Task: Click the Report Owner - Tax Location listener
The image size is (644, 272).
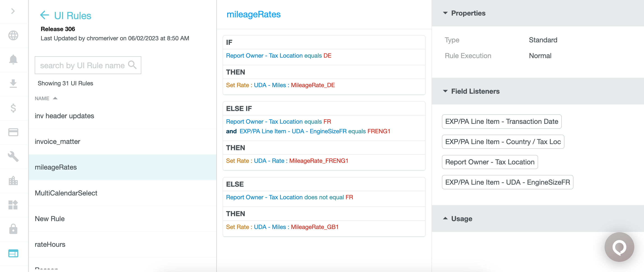Action: 489,162
